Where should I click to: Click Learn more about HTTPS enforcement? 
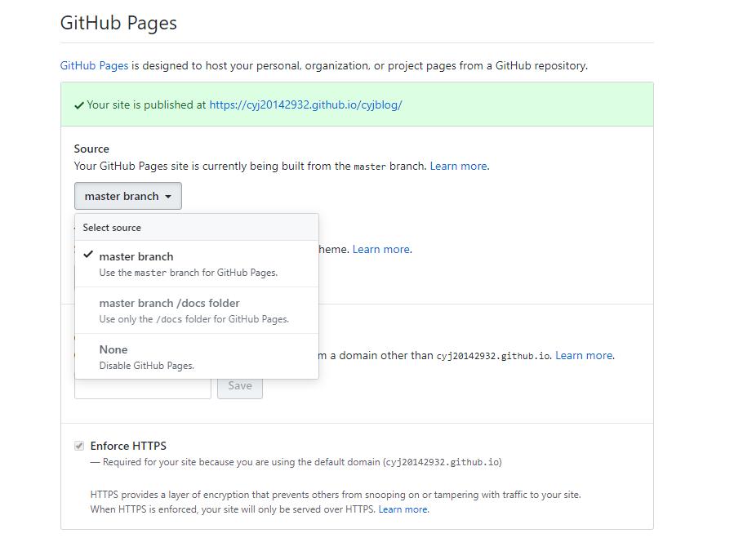click(x=403, y=509)
